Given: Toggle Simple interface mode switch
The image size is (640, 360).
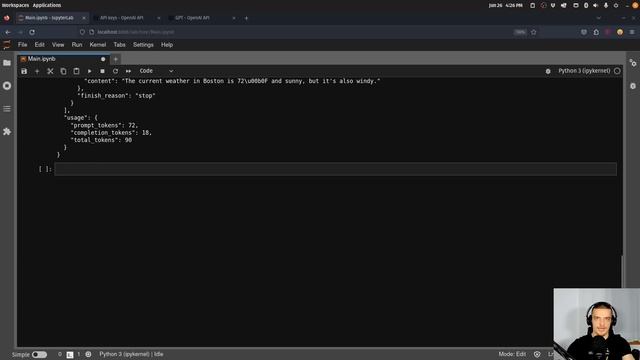Looking at the screenshot, I should (39, 354).
